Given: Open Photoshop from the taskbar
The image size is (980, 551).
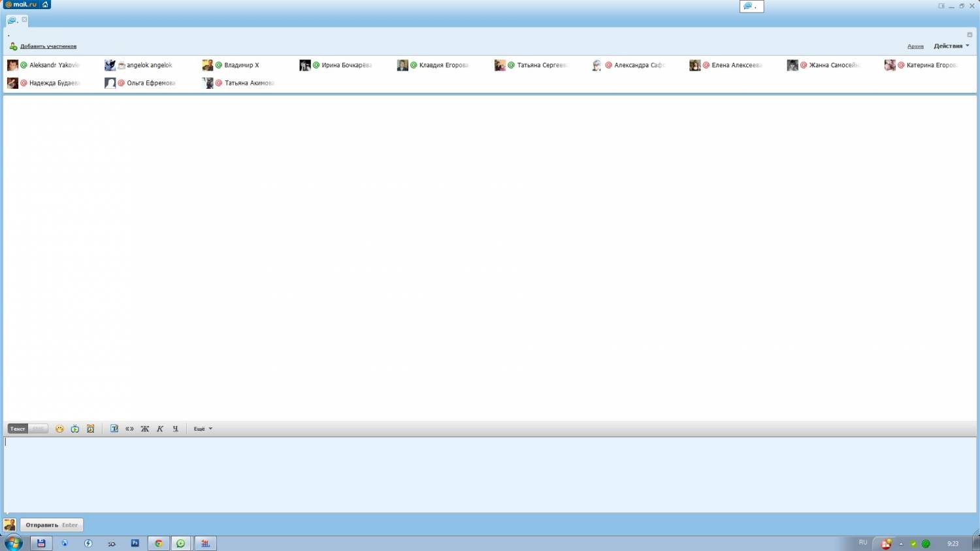Looking at the screenshot, I should (x=135, y=543).
